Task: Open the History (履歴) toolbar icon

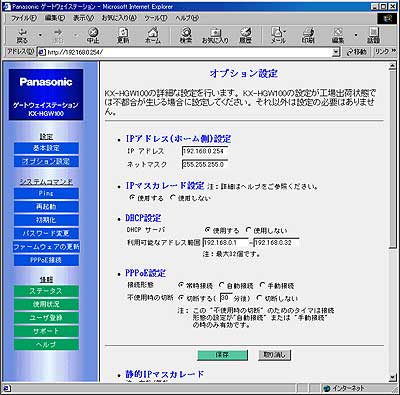Action: coord(245,35)
